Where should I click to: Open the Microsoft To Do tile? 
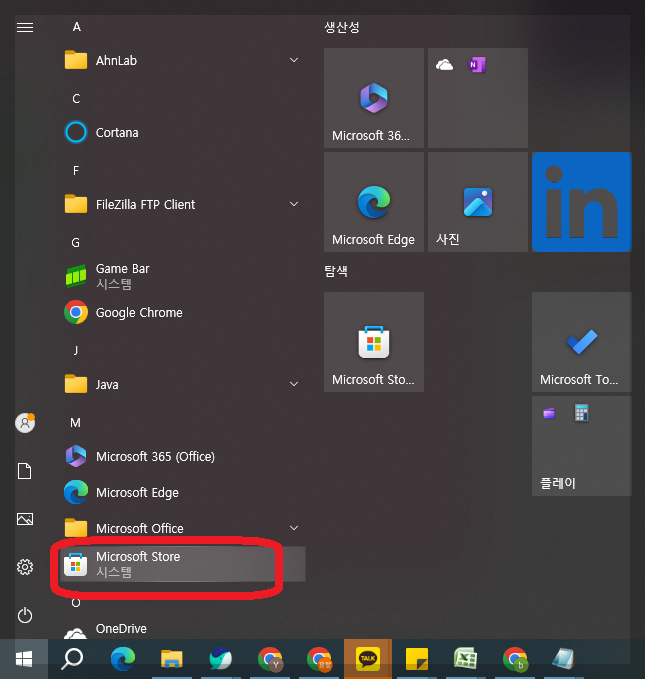[582, 342]
